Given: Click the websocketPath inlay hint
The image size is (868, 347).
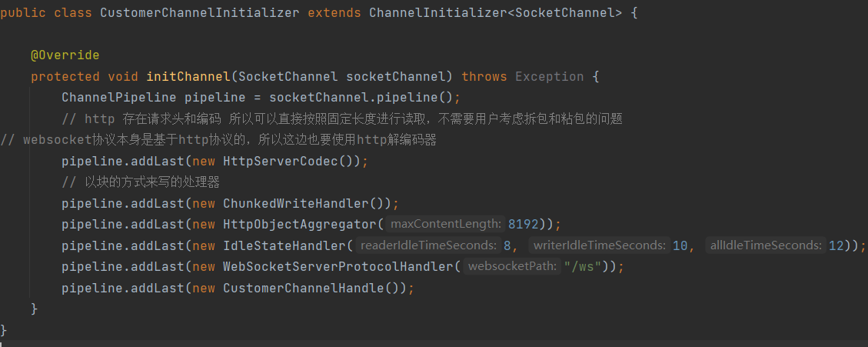Looking at the screenshot, I should point(513,267).
